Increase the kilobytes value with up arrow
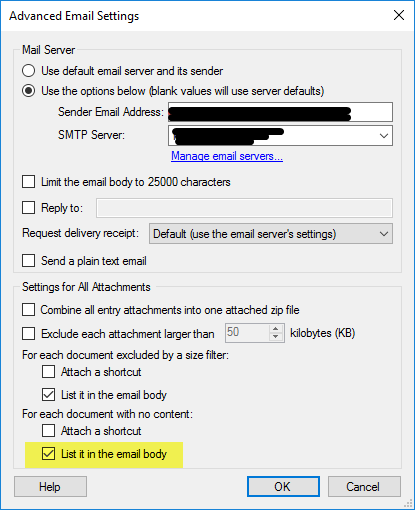Image resolution: width=415 pixels, height=510 pixels. [276, 329]
